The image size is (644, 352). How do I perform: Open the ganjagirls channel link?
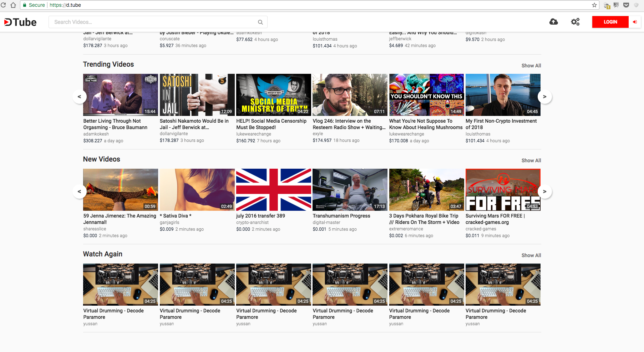click(x=169, y=223)
